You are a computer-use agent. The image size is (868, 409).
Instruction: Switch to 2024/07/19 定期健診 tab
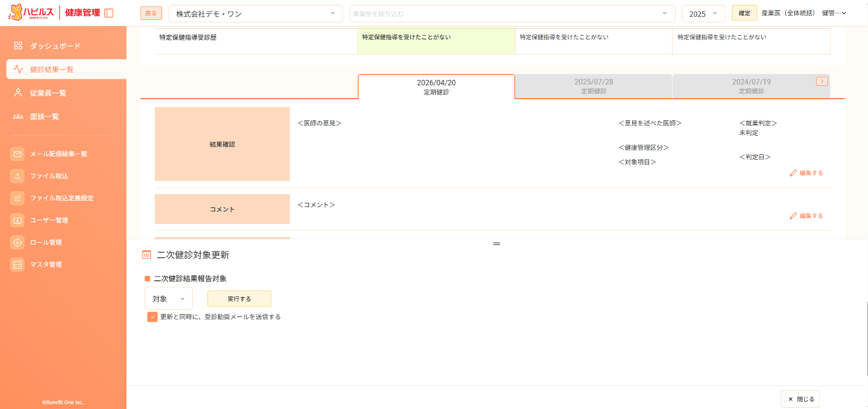(751, 87)
